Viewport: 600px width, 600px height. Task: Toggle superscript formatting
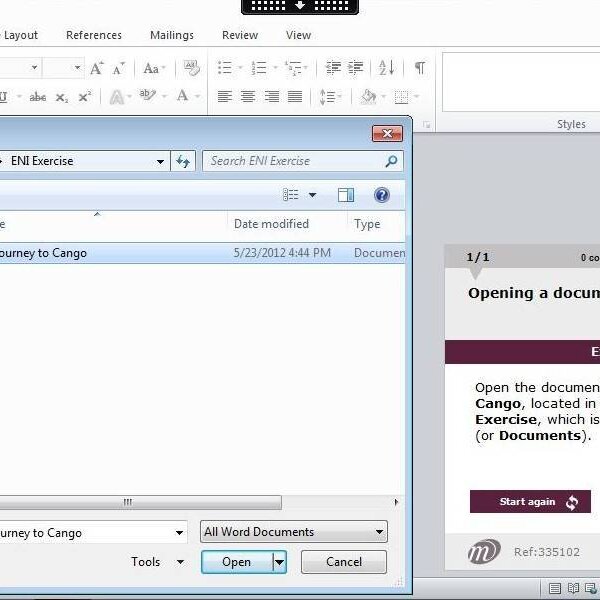pos(85,96)
